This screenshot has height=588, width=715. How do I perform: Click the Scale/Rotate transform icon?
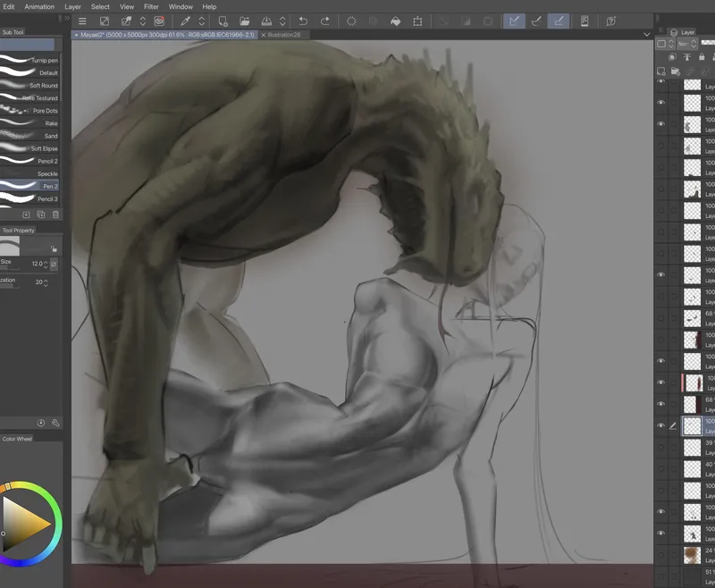click(417, 21)
